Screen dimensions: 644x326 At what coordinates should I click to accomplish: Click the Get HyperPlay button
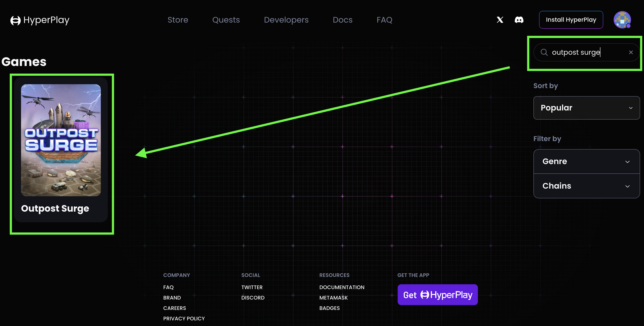click(438, 295)
